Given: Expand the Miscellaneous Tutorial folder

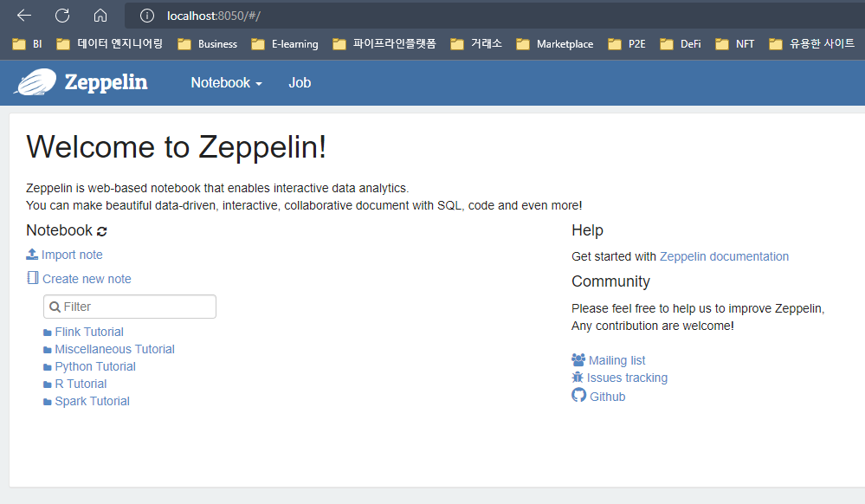Looking at the screenshot, I should click(x=115, y=349).
